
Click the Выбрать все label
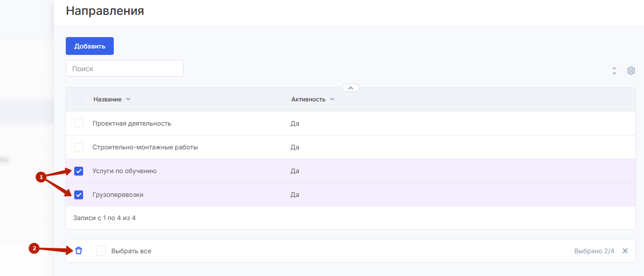click(x=131, y=251)
